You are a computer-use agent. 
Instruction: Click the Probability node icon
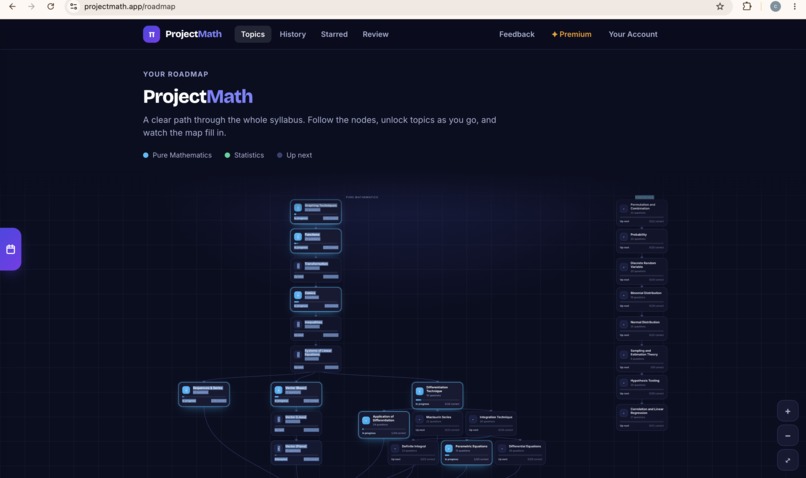[624, 237]
